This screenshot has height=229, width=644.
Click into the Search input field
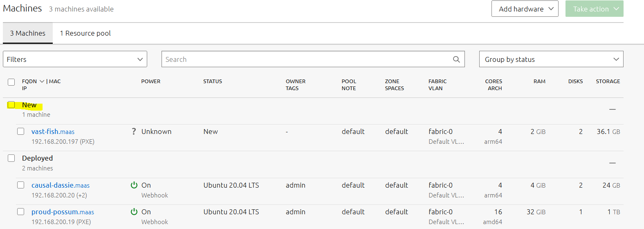pyautogui.click(x=307, y=59)
